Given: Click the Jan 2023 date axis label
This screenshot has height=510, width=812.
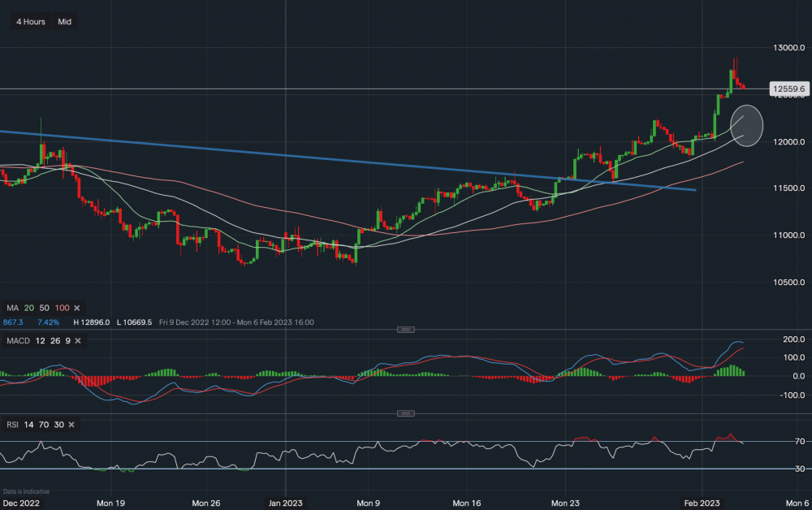Looking at the screenshot, I should (x=286, y=504).
